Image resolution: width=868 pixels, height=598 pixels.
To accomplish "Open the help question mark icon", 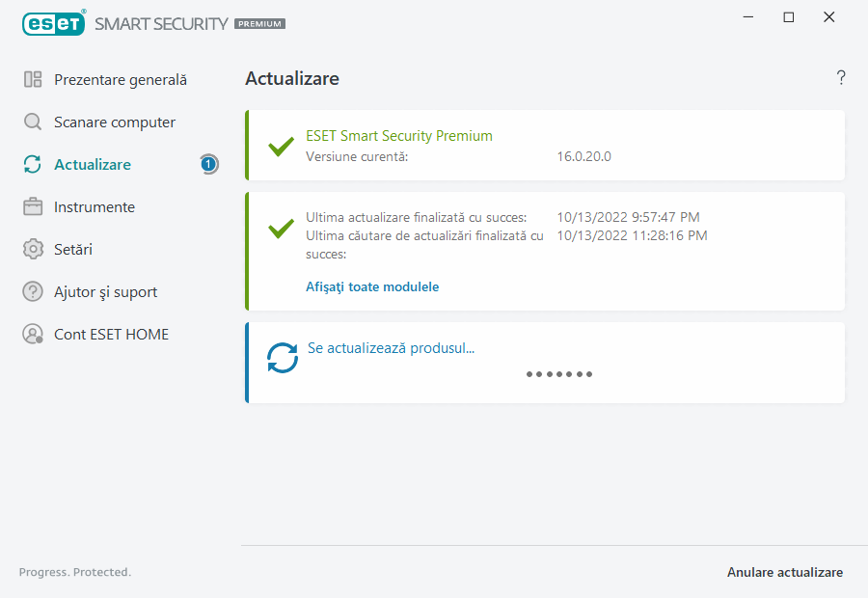I will click(x=841, y=78).
